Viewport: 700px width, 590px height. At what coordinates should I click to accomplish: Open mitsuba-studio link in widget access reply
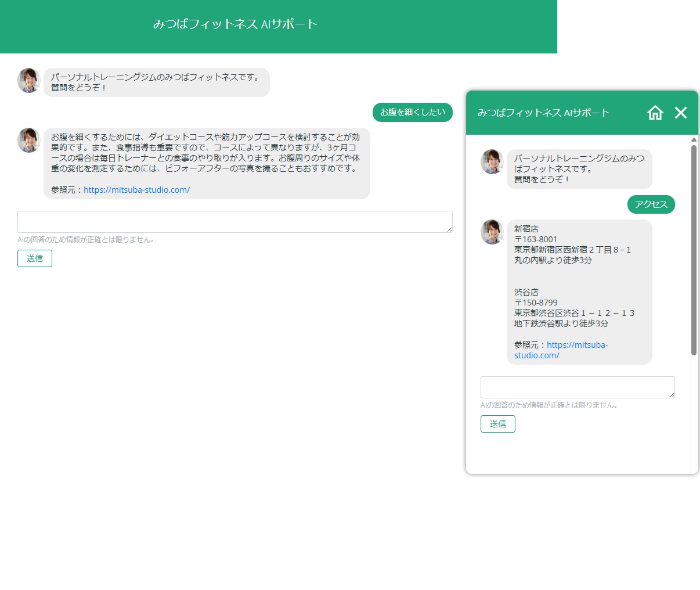(561, 350)
